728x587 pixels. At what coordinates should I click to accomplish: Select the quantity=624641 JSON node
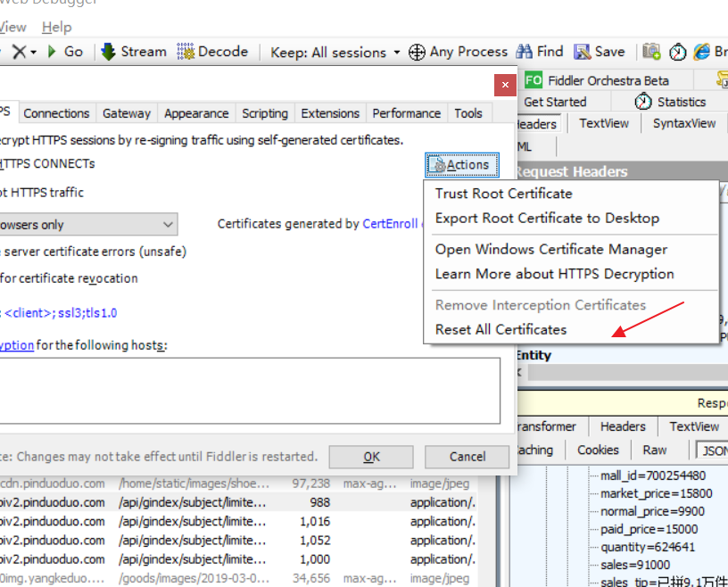tap(648, 547)
